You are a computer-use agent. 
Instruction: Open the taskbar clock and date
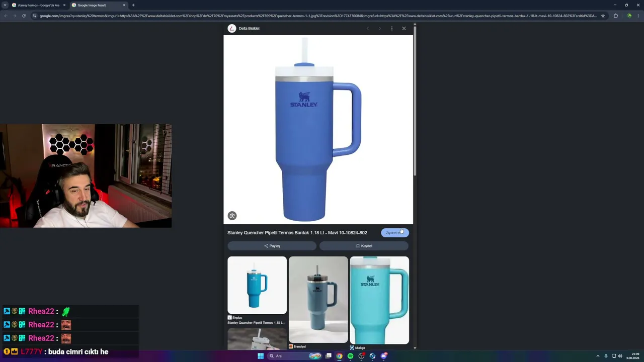[x=633, y=356]
